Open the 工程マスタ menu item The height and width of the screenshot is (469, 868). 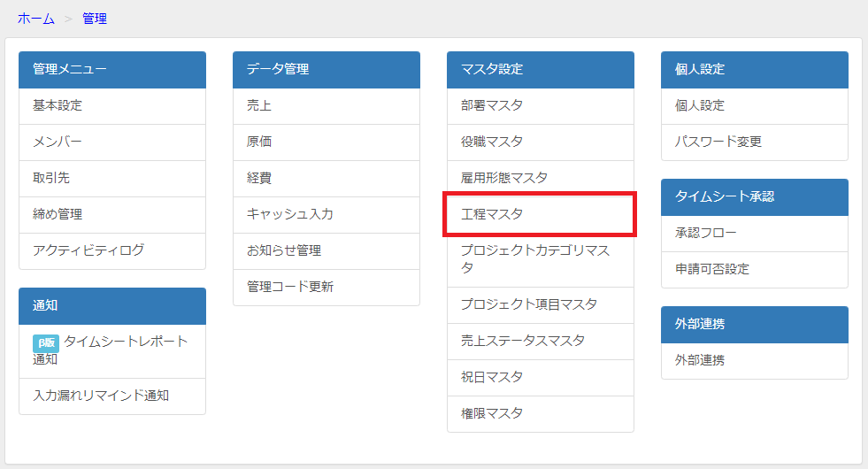point(541,214)
